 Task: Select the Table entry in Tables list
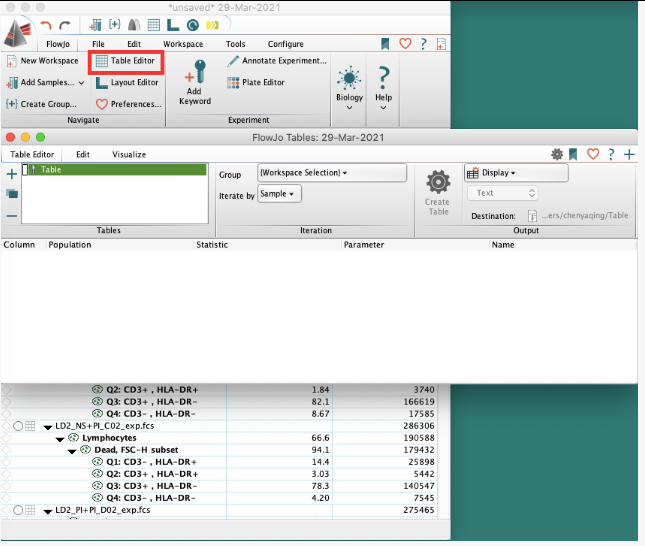pos(50,170)
